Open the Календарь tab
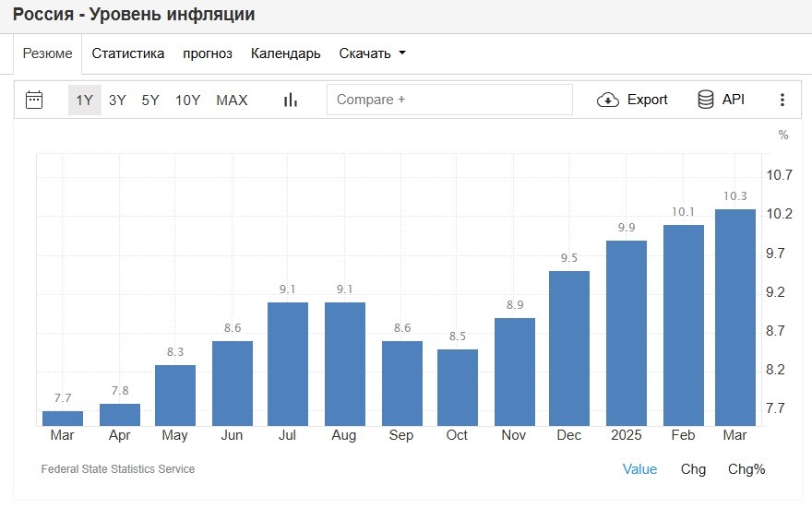 coord(285,53)
